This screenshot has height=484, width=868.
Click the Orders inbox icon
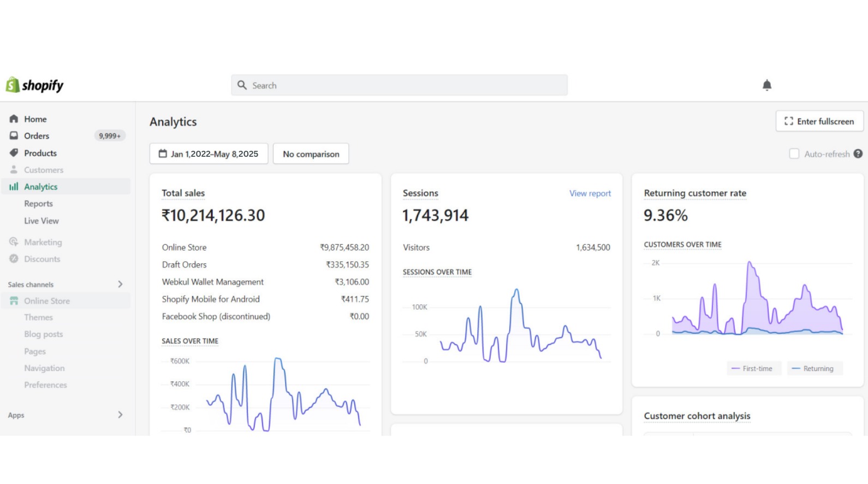14,136
